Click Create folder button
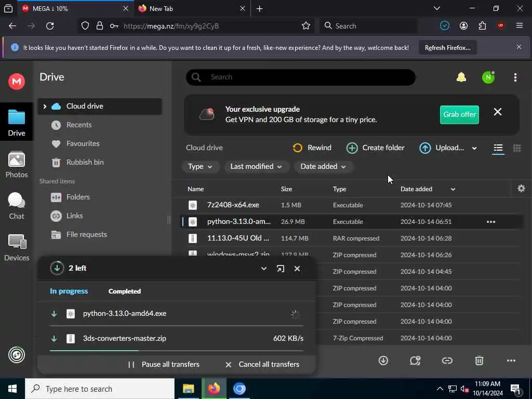The width and height of the screenshot is (532, 399). 375,148
